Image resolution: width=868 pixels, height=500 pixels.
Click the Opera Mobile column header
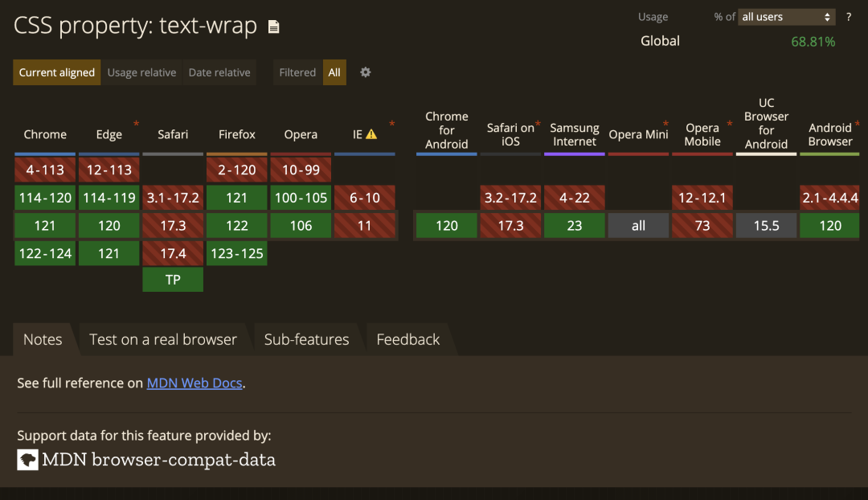pyautogui.click(x=702, y=134)
